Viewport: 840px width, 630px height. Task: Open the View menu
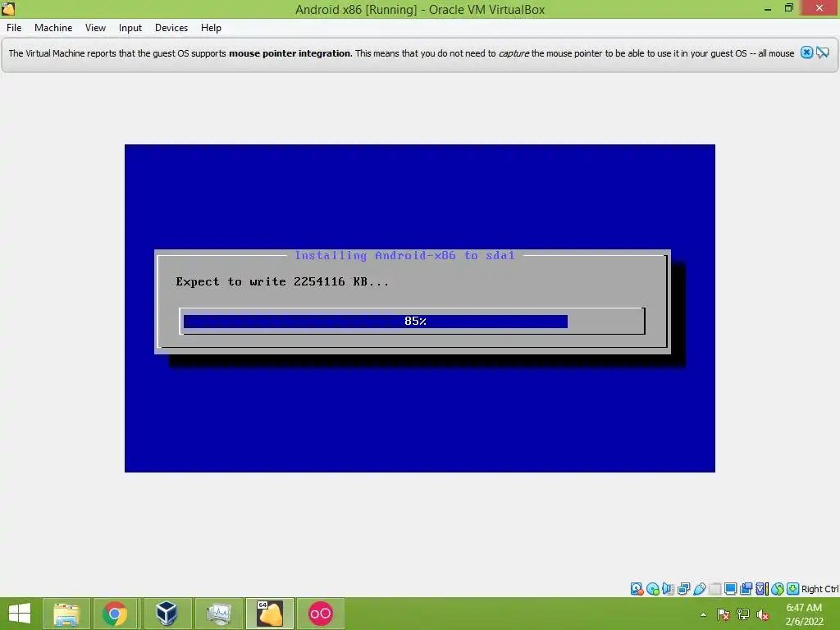(95, 28)
